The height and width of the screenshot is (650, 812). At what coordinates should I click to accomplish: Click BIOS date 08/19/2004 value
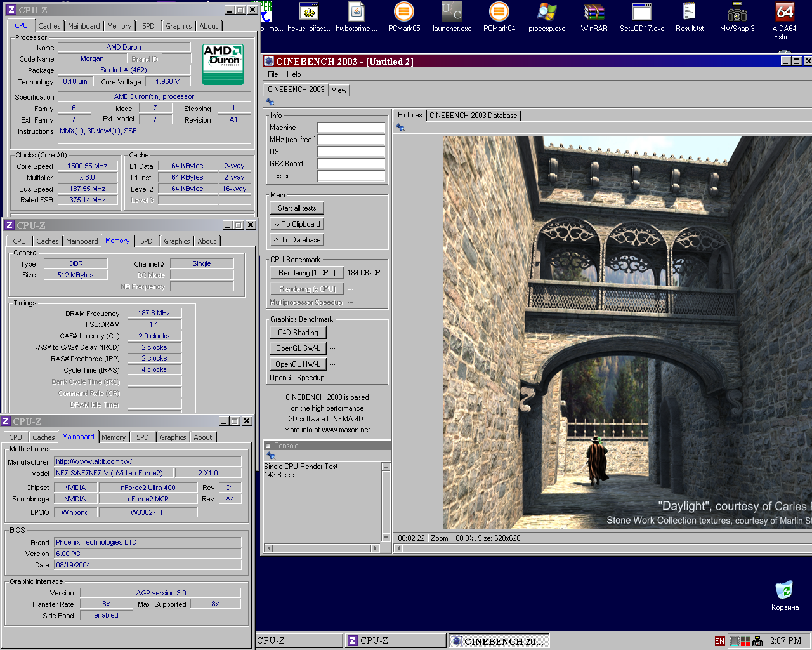(147, 565)
